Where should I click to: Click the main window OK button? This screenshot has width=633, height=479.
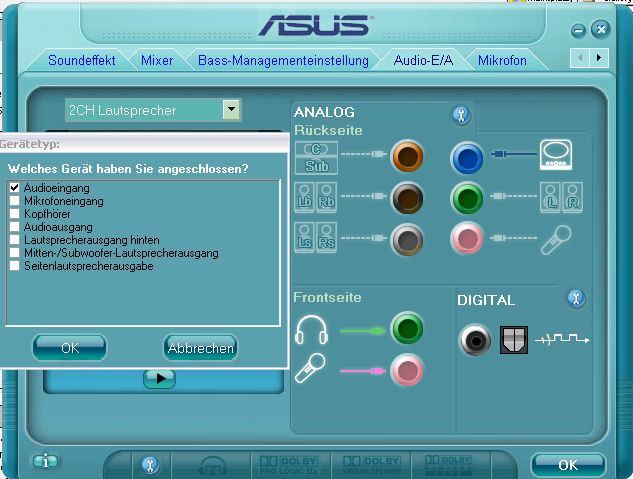click(568, 465)
